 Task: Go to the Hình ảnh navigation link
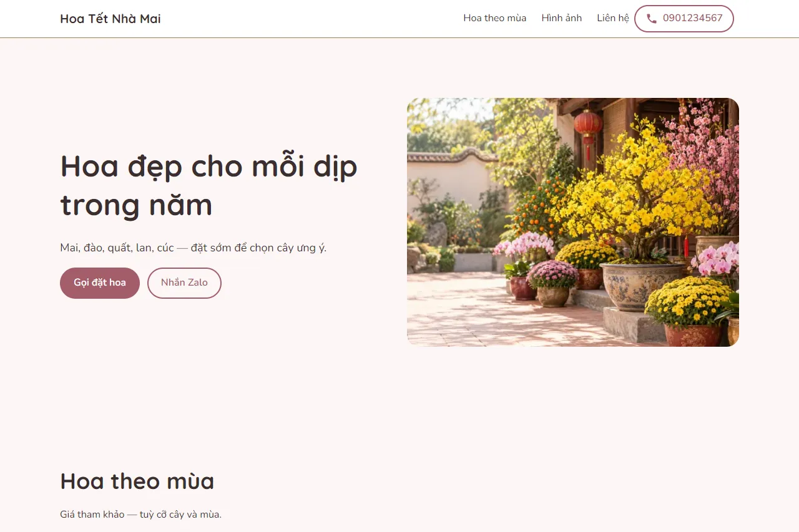tap(562, 18)
